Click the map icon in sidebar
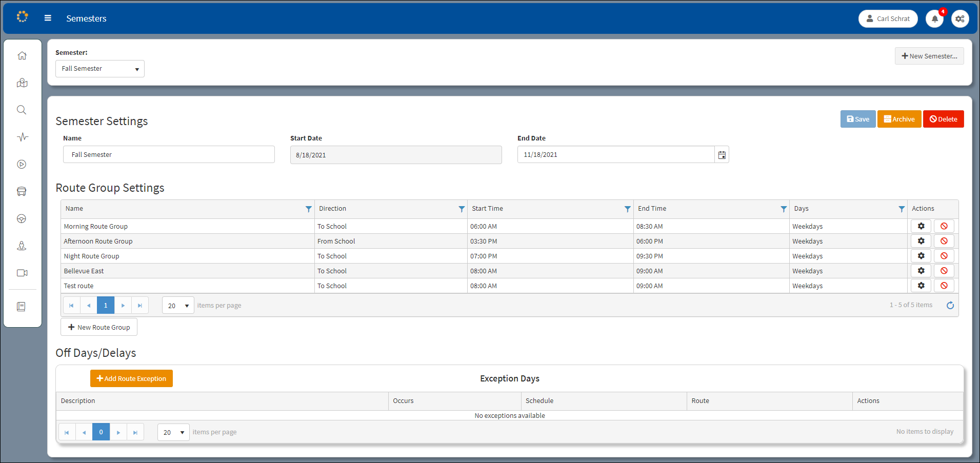This screenshot has height=463, width=980. 22,83
